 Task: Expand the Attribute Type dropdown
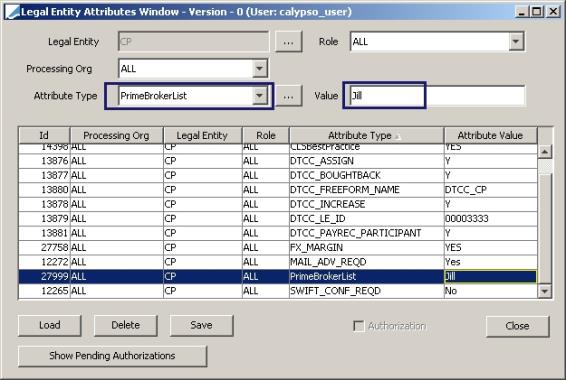[260, 96]
